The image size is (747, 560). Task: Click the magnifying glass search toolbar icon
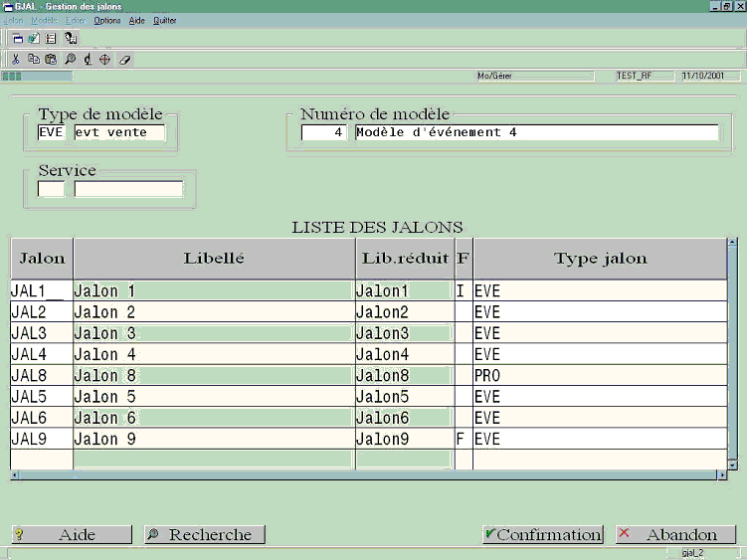tap(70, 59)
